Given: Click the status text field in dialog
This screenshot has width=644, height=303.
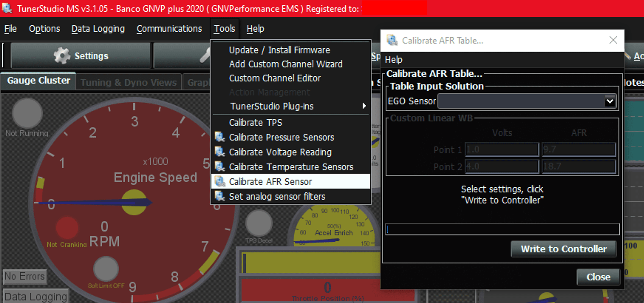Looking at the screenshot, I should [502, 229].
